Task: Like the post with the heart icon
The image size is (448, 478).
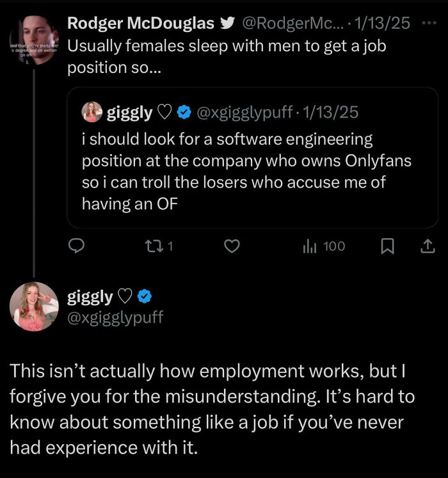Action: click(x=232, y=246)
